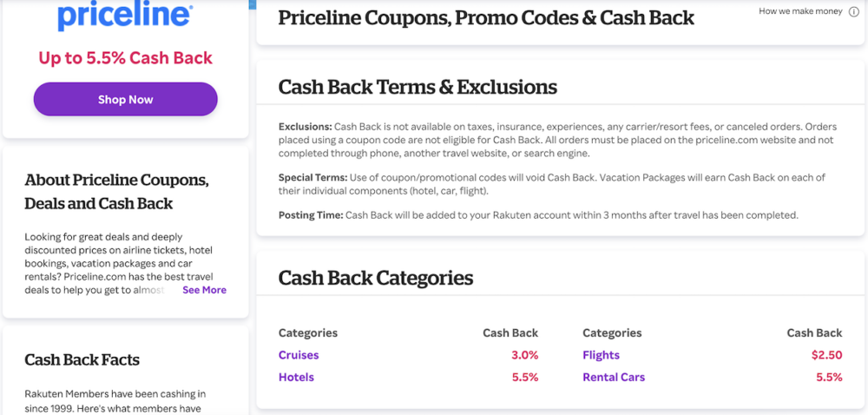Screen dimensions: 868x415
Task: Open the Cruises category link
Action: pos(299,355)
